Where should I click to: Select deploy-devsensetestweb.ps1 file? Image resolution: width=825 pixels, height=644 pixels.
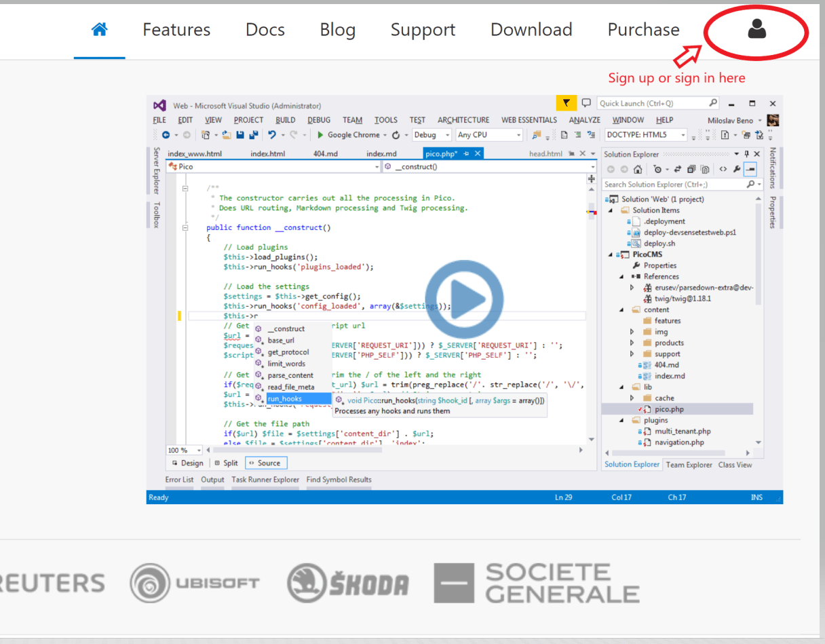(x=689, y=232)
